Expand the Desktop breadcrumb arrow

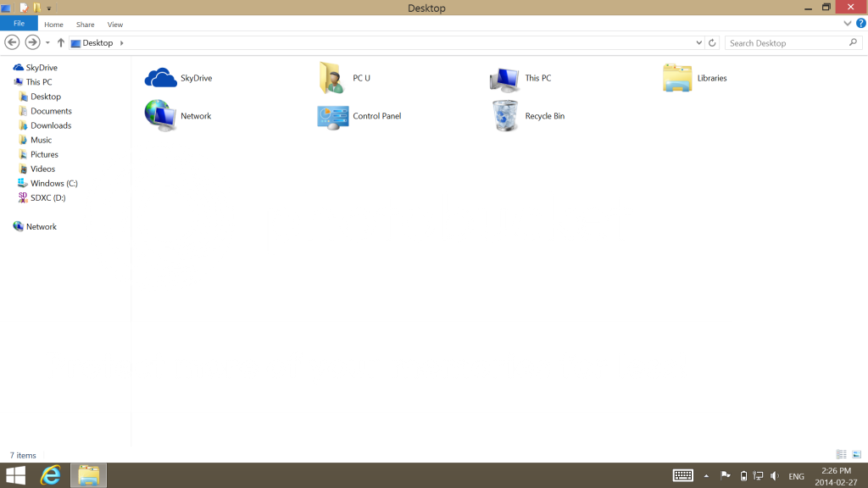point(120,42)
